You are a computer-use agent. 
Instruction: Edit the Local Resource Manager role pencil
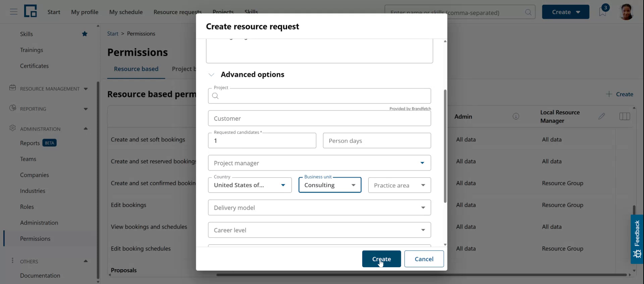pyautogui.click(x=602, y=116)
